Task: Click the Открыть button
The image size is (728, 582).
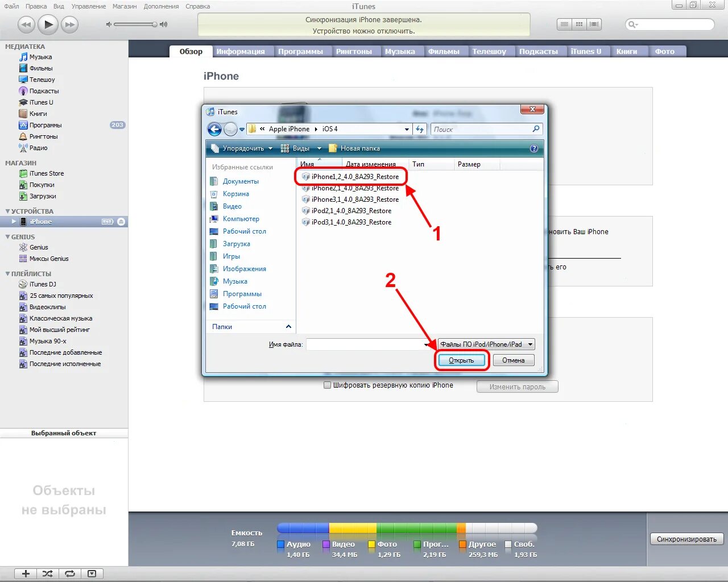Action: (461, 360)
